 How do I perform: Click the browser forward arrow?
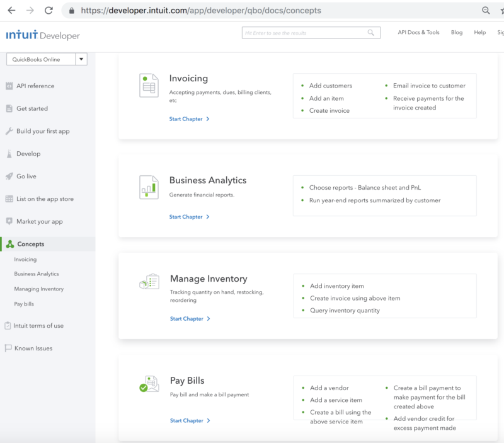point(30,11)
